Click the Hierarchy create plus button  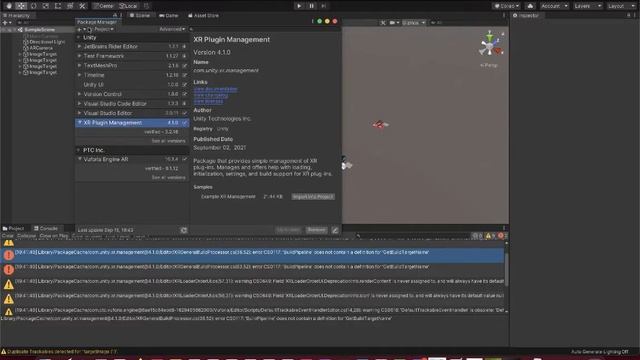pos(6,22)
